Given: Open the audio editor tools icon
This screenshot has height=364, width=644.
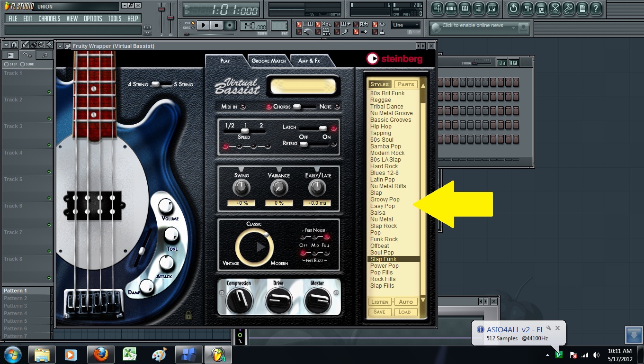Looking at the screenshot, I should [555, 8].
